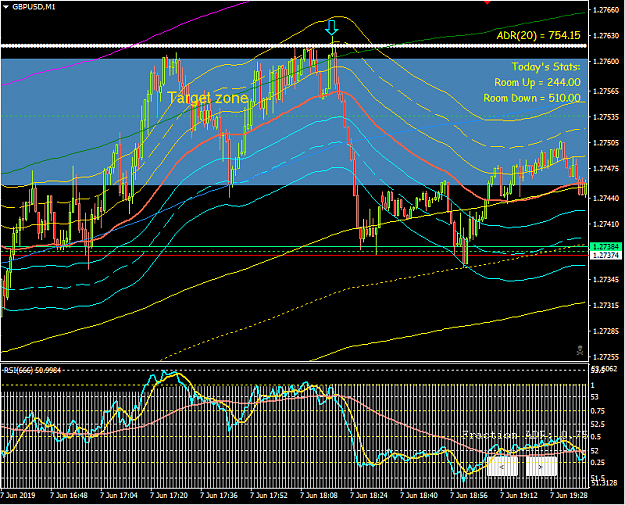Click the 'Room Down = 510.00' value

tap(532, 98)
